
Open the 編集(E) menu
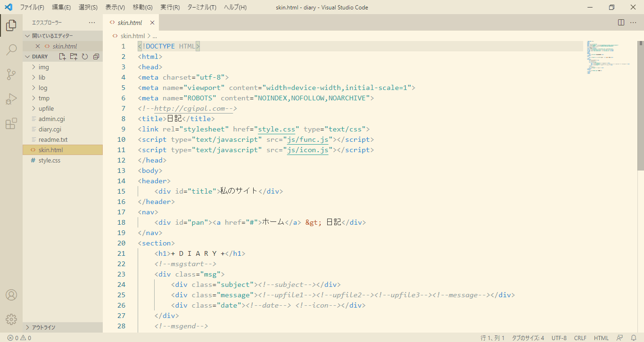(x=61, y=8)
